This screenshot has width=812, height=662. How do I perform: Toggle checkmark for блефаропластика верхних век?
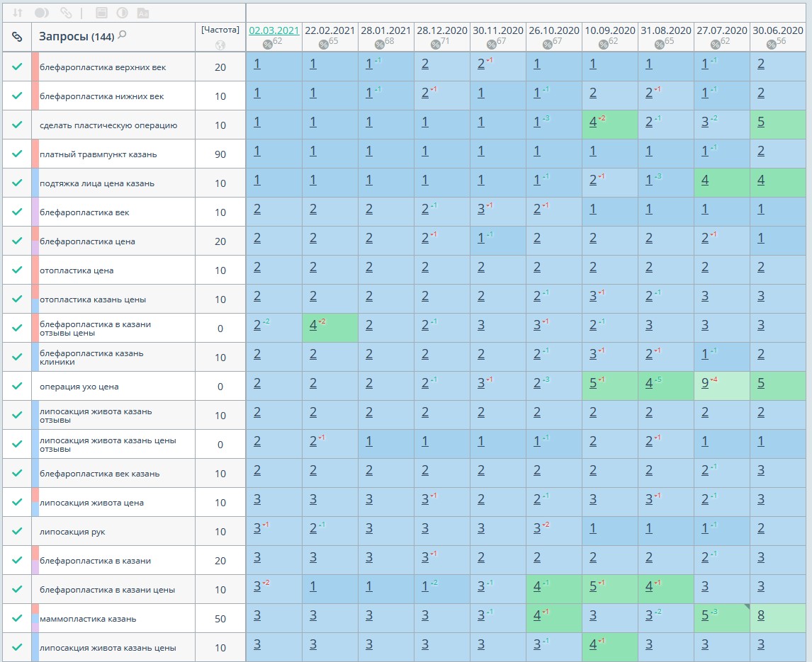tap(17, 67)
